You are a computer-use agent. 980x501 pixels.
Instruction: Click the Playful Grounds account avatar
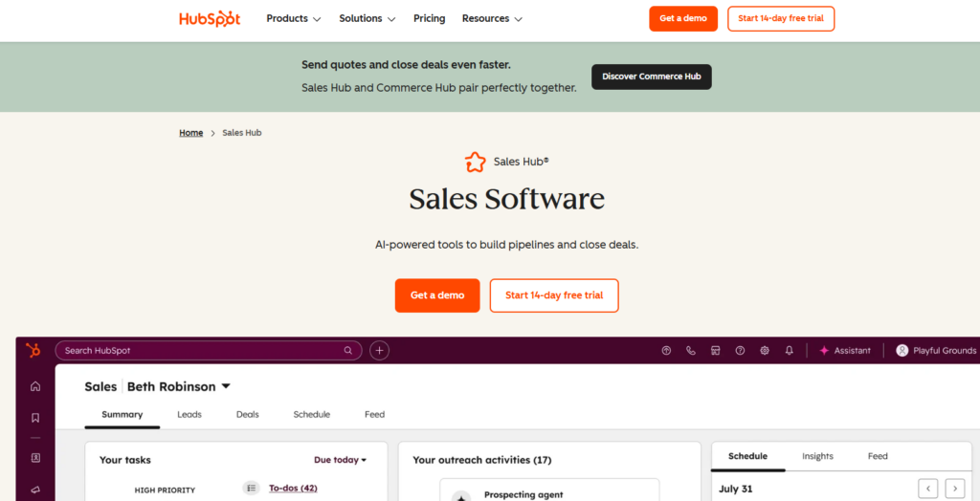pos(902,351)
